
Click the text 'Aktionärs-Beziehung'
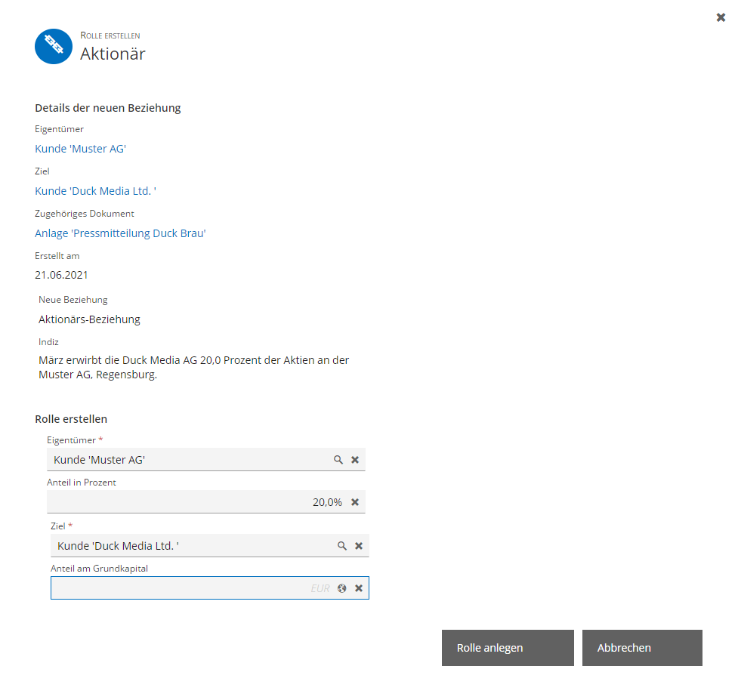click(89, 319)
